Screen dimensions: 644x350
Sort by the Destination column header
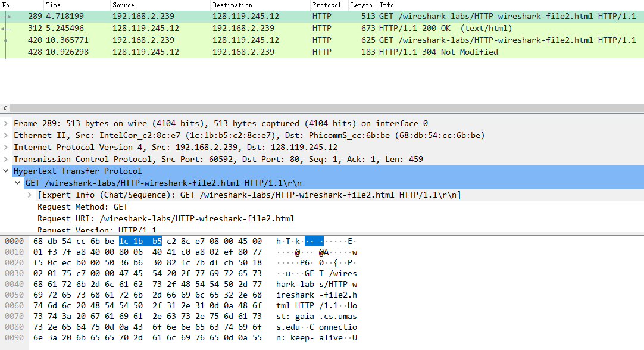tap(260, 5)
